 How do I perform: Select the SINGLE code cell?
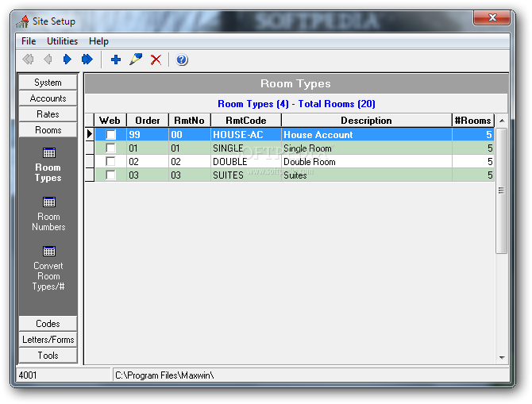click(246, 148)
